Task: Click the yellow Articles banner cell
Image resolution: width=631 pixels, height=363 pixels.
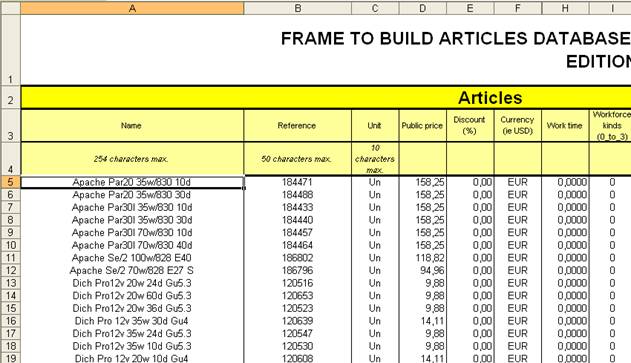Action: [x=326, y=97]
